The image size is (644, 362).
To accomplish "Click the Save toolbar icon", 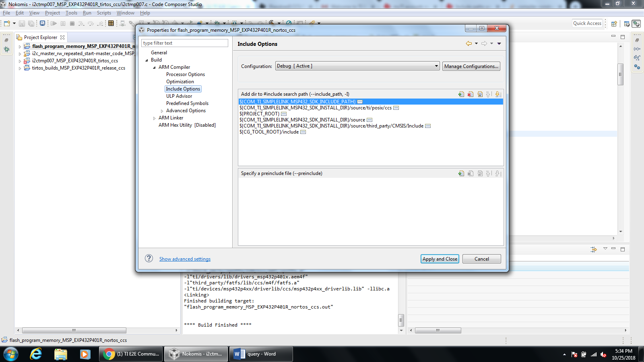I will point(22,23).
